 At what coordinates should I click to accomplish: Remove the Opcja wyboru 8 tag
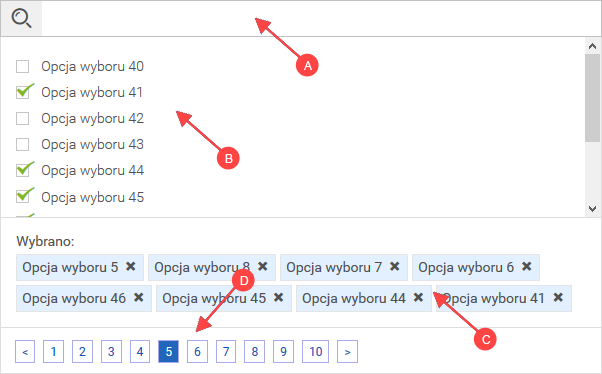click(x=263, y=266)
